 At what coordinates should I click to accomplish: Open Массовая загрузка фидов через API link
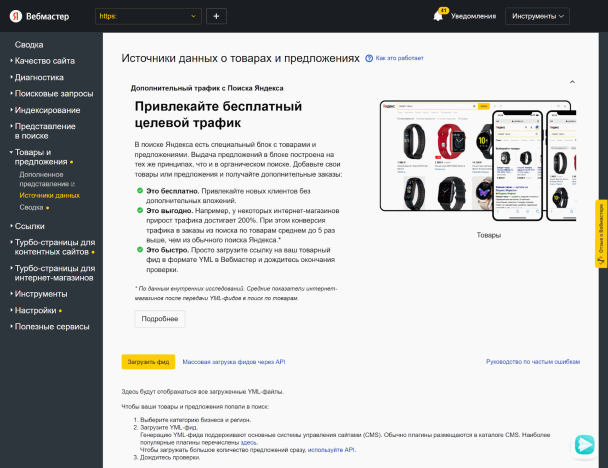[x=233, y=362]
